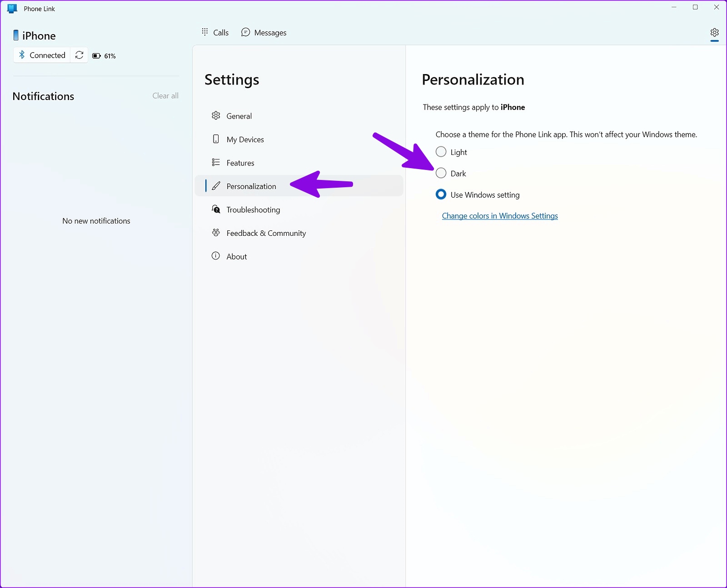Open the Calls tab

(x=215, y=32)
